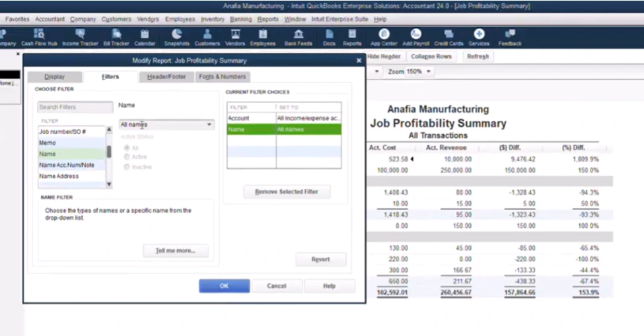Open the Inventory menu
The width and height of the screenshot is (644, 336).
pos(212,19)
